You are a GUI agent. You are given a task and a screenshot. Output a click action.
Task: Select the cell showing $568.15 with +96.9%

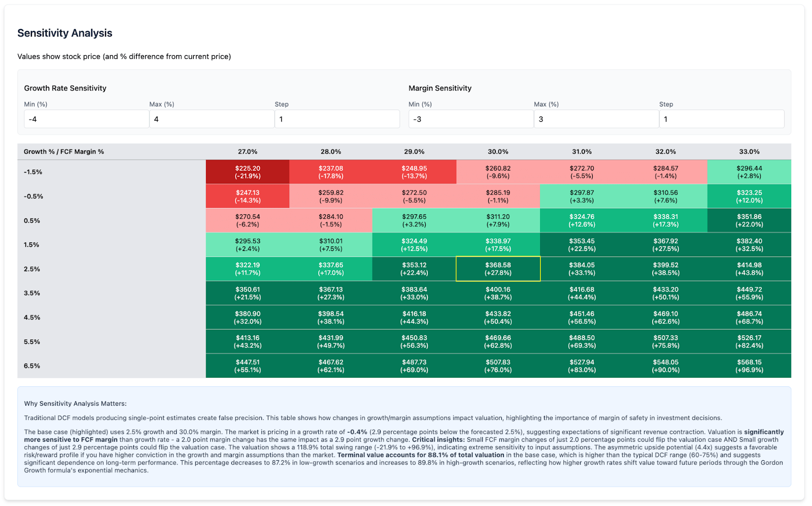click(x=750, y=366)
